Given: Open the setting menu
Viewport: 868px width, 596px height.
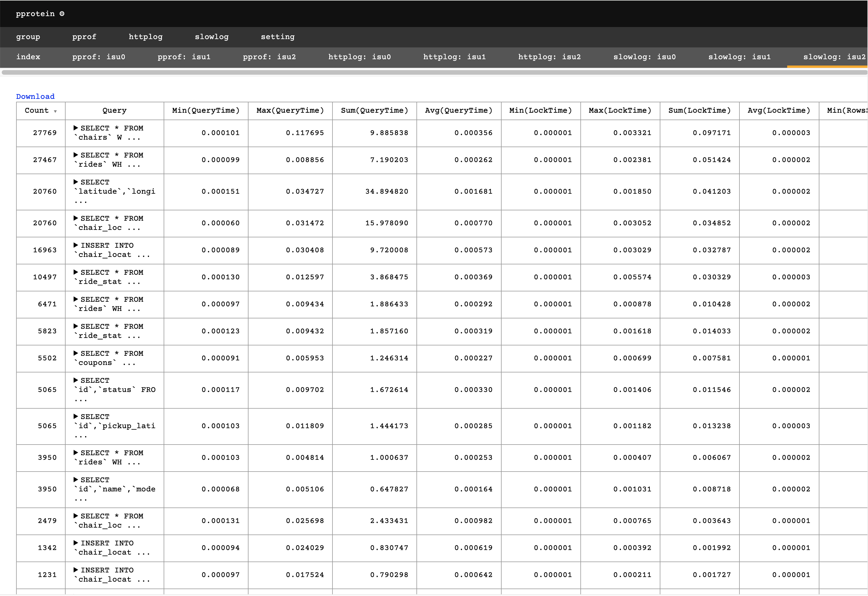Looking at the screenshot, I should (278, 36).
